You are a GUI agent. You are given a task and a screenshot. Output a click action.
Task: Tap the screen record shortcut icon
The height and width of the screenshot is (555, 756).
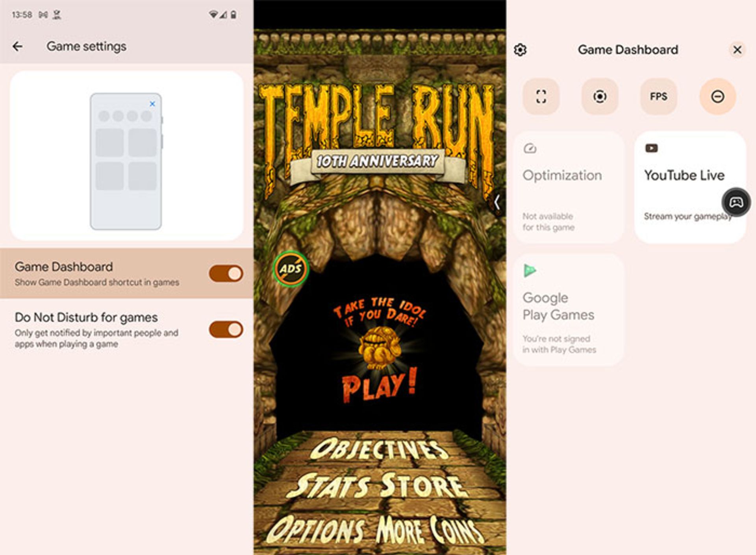600,96
